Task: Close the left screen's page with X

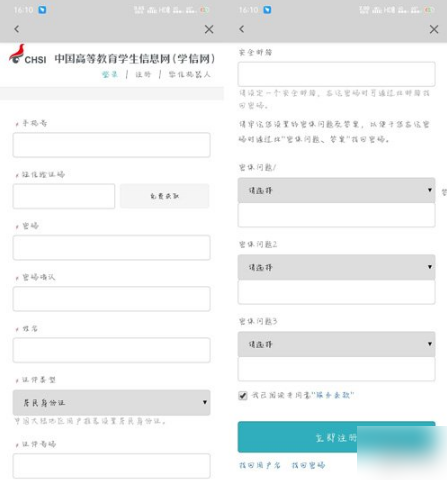Action: coord(209,29)
